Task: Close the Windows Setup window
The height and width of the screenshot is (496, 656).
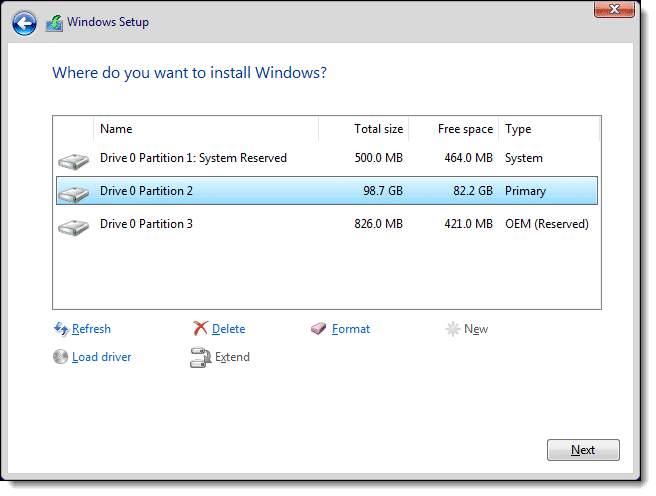Action: pos(614,9)
